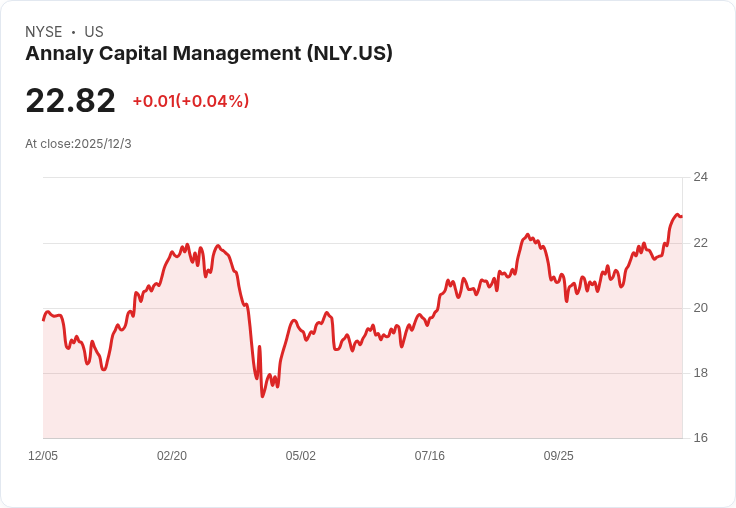Click the 20 price level axis label
Image resolution: width=736 pixels, height=508 pixels.
(x=700, y=308)
